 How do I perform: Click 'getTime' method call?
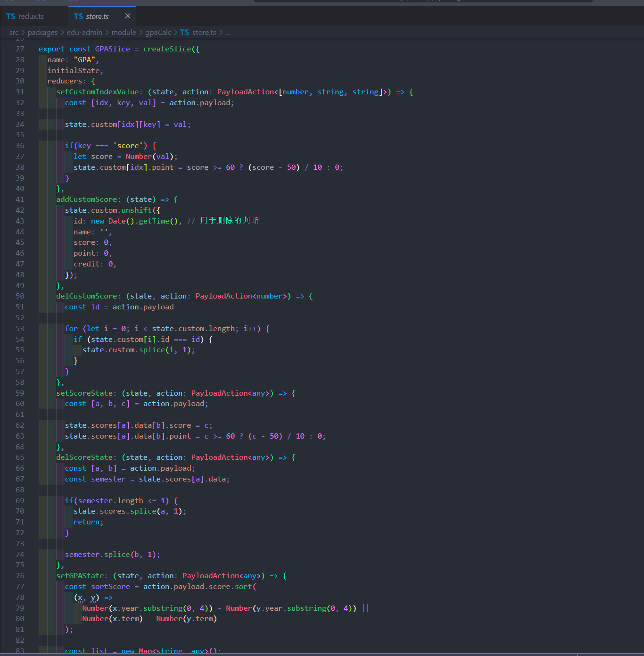coord(154,221)
